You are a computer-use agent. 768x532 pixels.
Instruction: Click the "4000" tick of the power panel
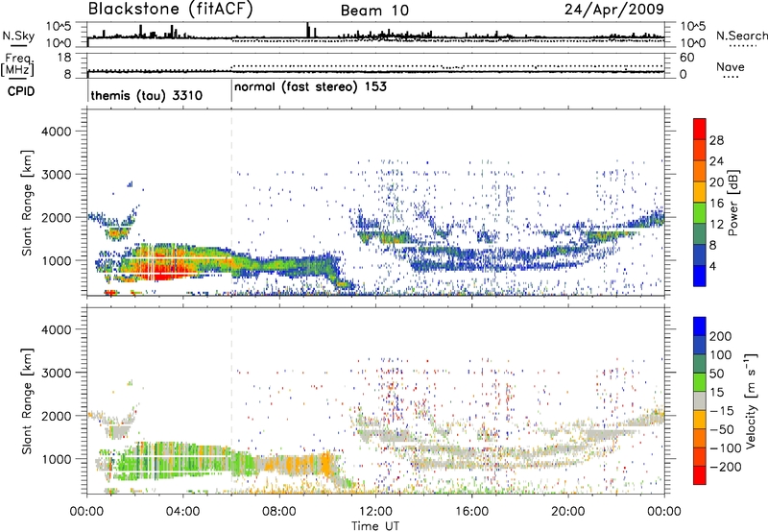tap(56, 132)
